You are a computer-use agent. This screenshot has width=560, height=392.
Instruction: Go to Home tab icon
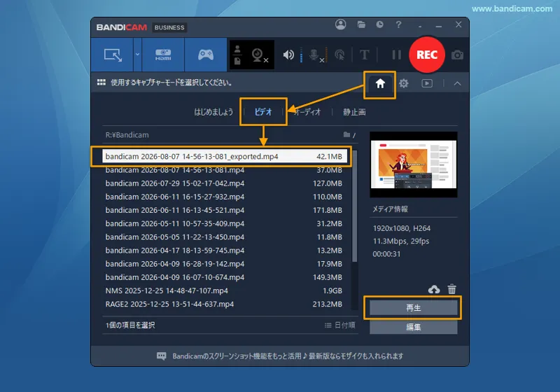pyautogui.click(x=380, y=83)
